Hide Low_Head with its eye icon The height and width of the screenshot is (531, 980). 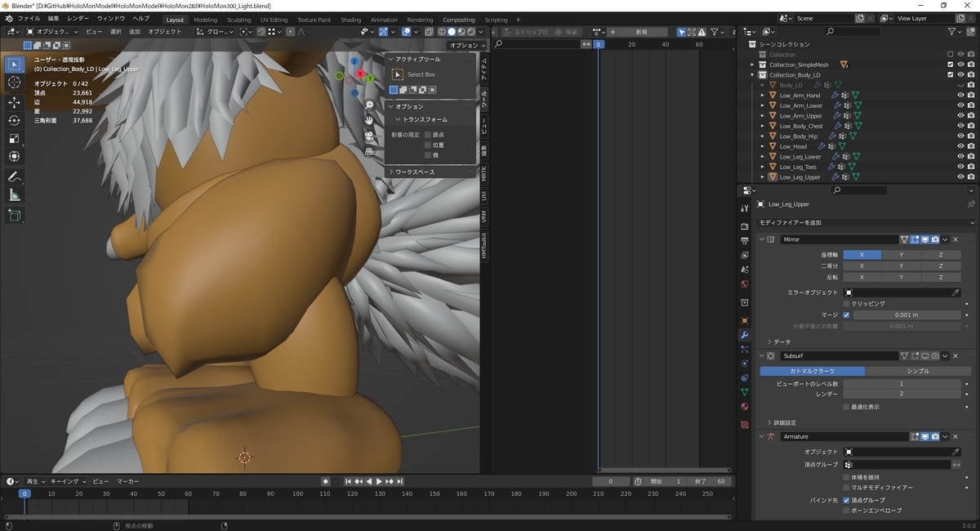point(960,147)
